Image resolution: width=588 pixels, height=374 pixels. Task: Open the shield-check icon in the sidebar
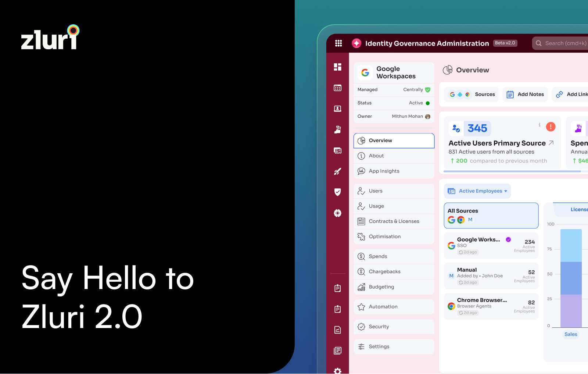pyautogui.click(x=337, y=192)
